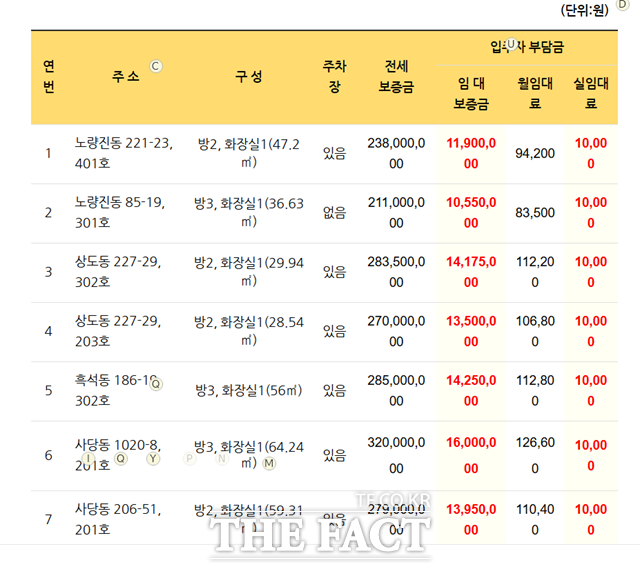Screen dimensions: 640x569
Task: Click composition '방3, 화장실1(56㎡)'
Action: point(249,391)
